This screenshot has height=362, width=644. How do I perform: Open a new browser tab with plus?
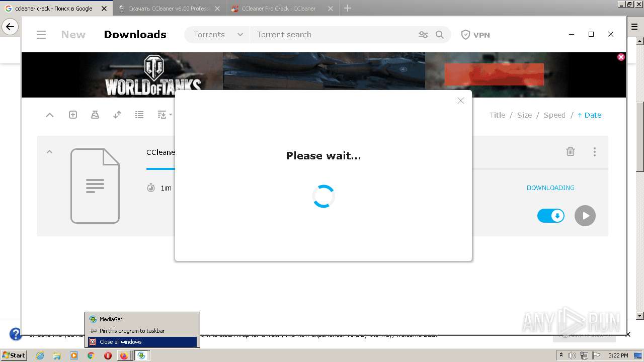348,8
